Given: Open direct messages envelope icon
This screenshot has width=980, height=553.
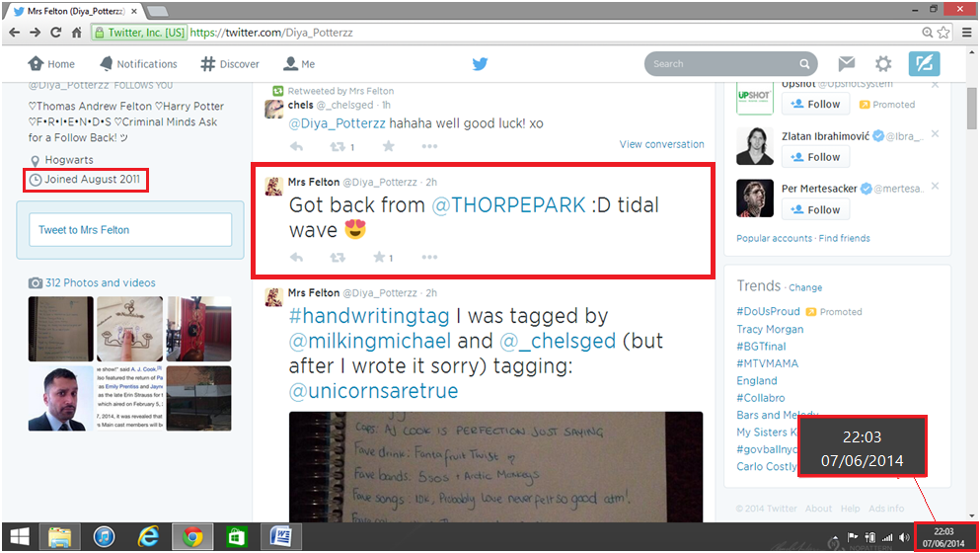Looking at the screenshot, I should (846, 63).
